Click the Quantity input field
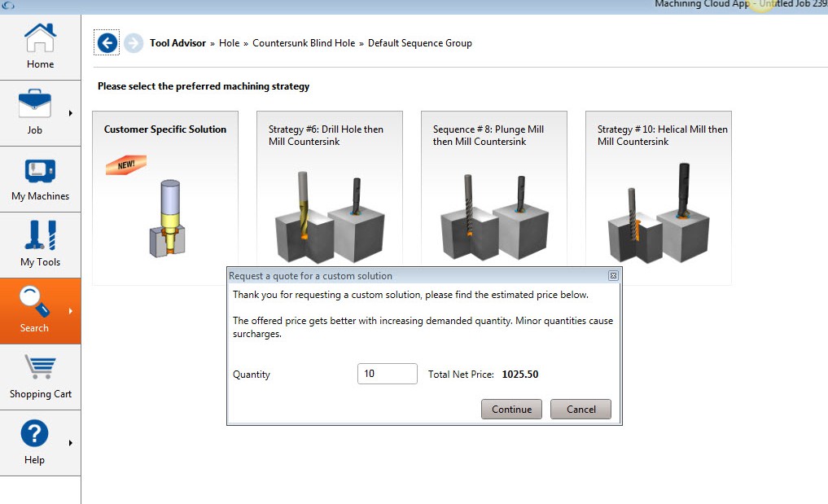828x504 pixels. (x=387, y=374)
